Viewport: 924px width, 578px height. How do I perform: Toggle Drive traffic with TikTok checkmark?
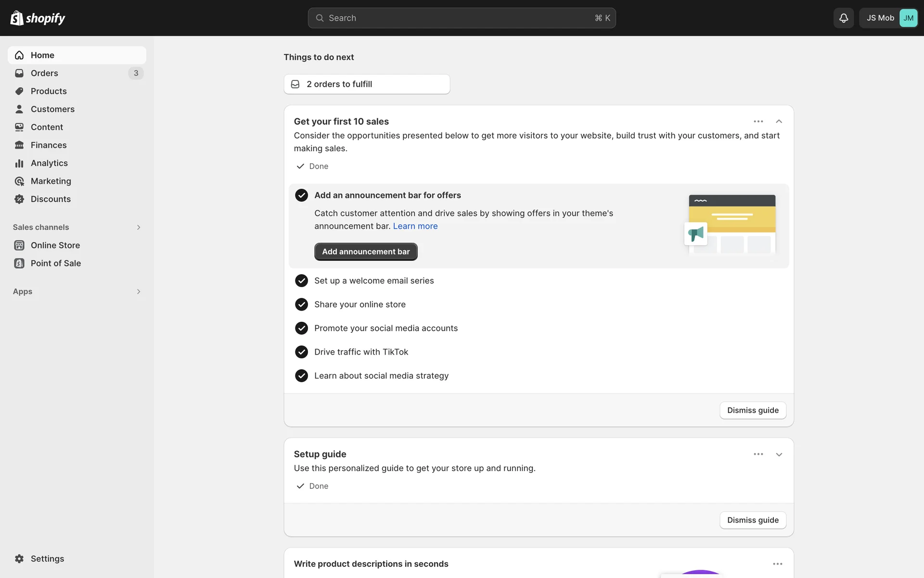(301, 352)
